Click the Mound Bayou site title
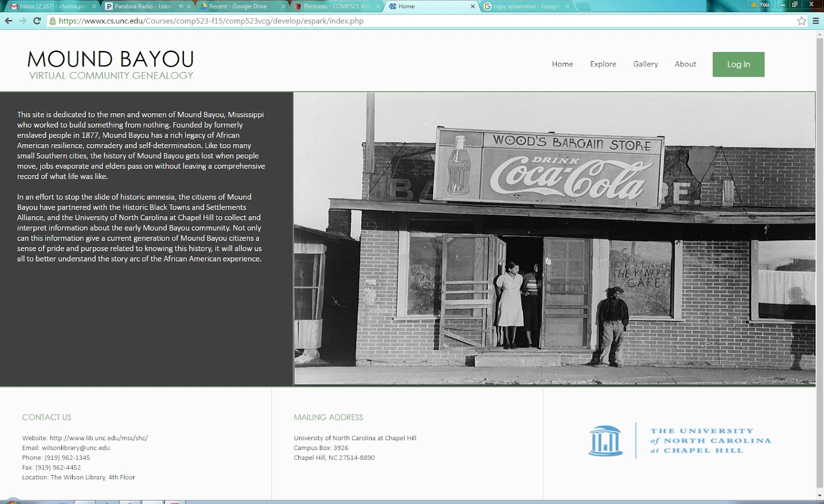The width and height of the screenshot is (824, 504). click(x=111, y=59)
